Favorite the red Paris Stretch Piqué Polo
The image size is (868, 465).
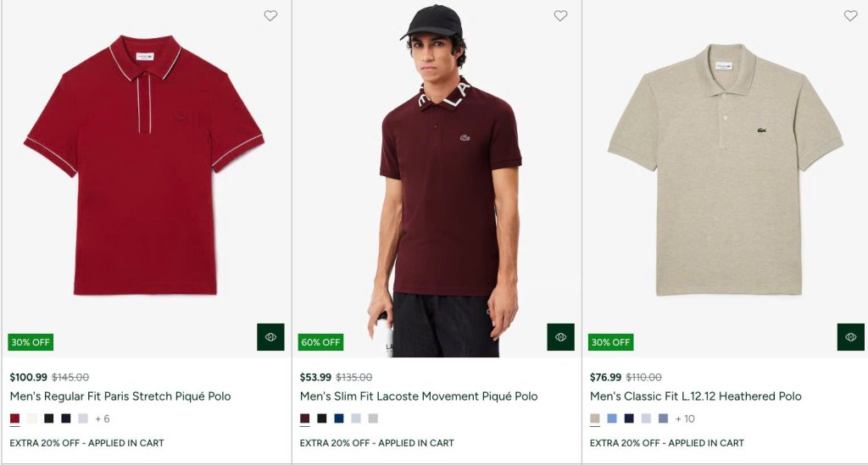(270, 15)
